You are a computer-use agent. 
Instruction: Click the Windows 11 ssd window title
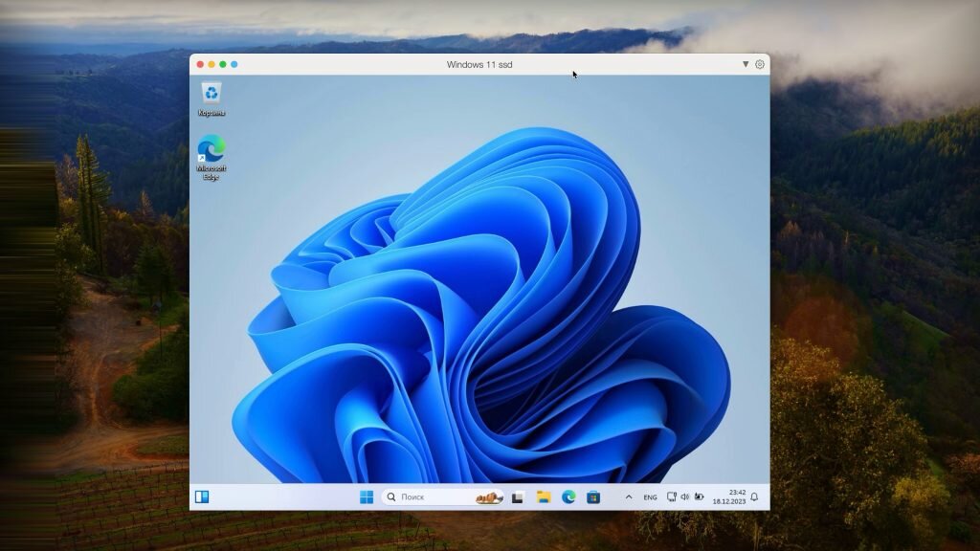(479, 64)
